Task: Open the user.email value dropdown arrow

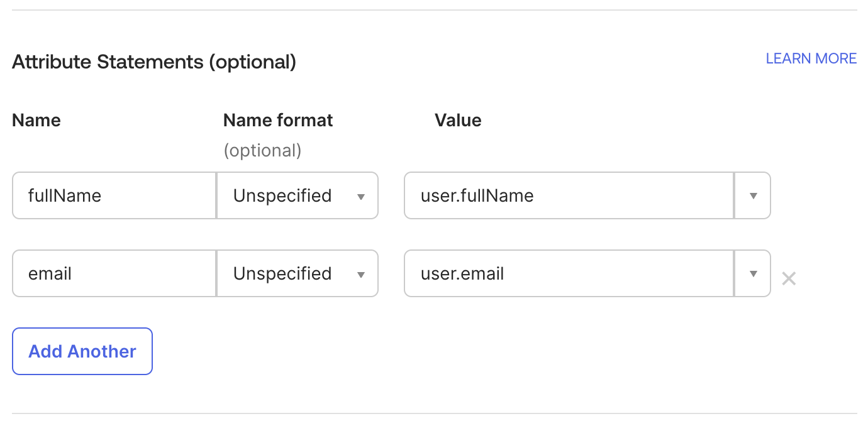Action: point(752,273)
